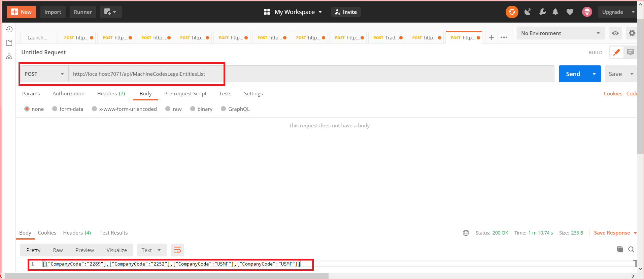Click the horizontal scrollbar at bottom

point(167,276)
